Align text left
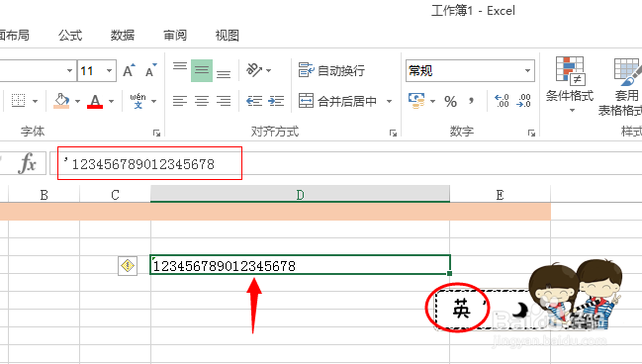This screenshot has width=642, height=364. [x=180, y=101]
